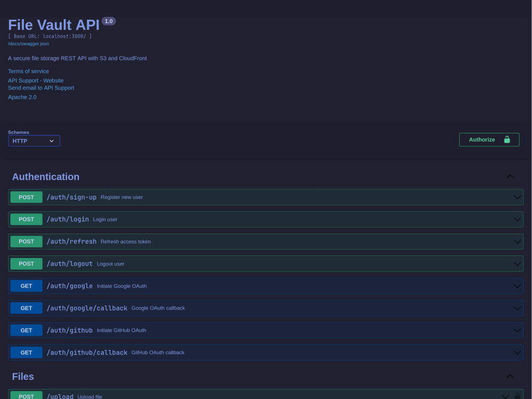The width and height of the screenshot is (532, 399).
Task: Click the unlocked padlock icon in Authorize
Action: 507,139
